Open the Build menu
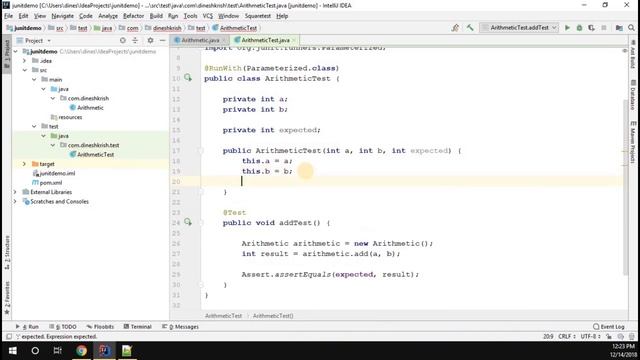This screenshot has height=360, width=640. tap(156, 16)
